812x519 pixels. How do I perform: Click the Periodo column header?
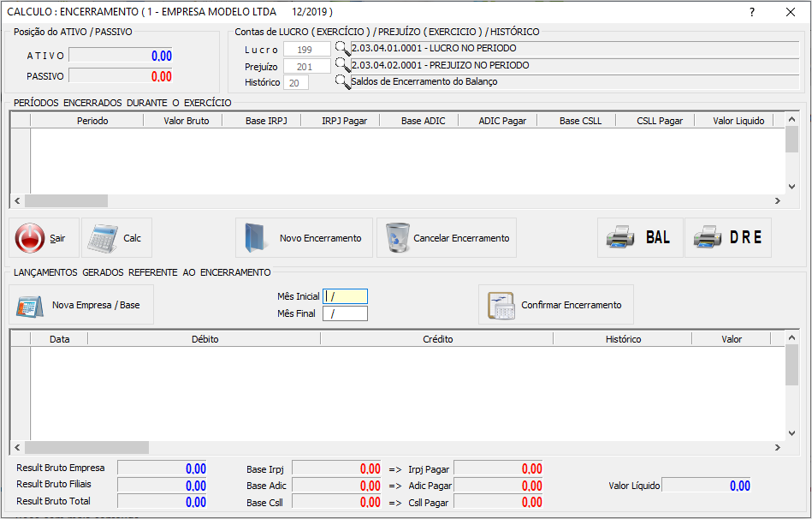click(87, 121)
